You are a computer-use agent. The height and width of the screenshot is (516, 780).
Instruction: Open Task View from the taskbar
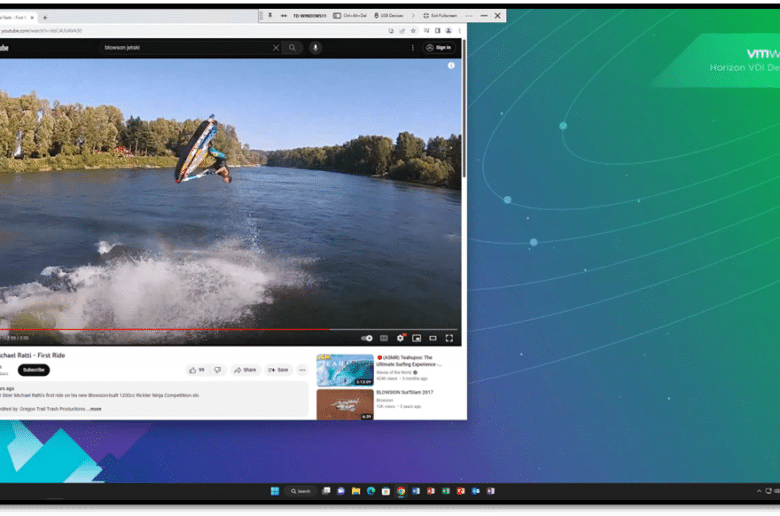(326, 491)
